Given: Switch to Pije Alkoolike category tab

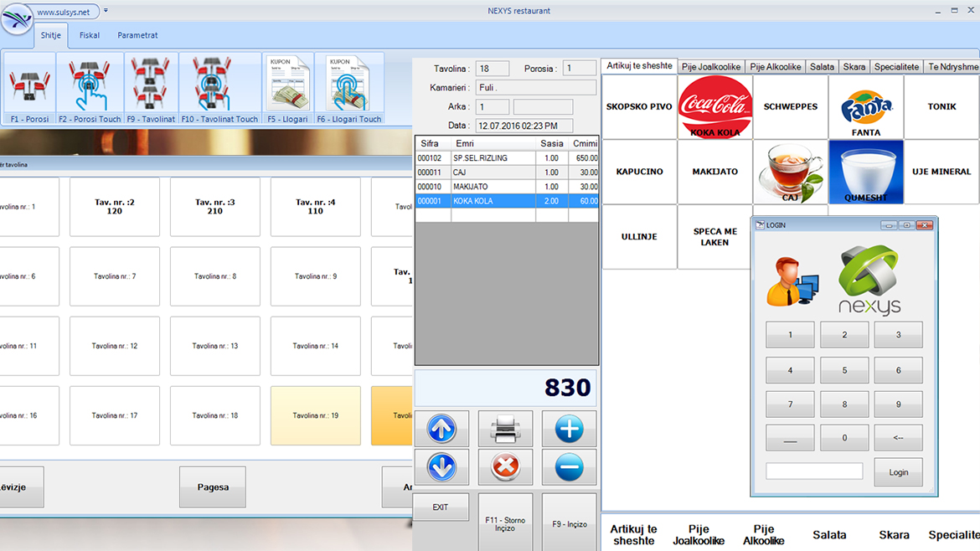Looking at the screenshot, I should tap(775, 67).
